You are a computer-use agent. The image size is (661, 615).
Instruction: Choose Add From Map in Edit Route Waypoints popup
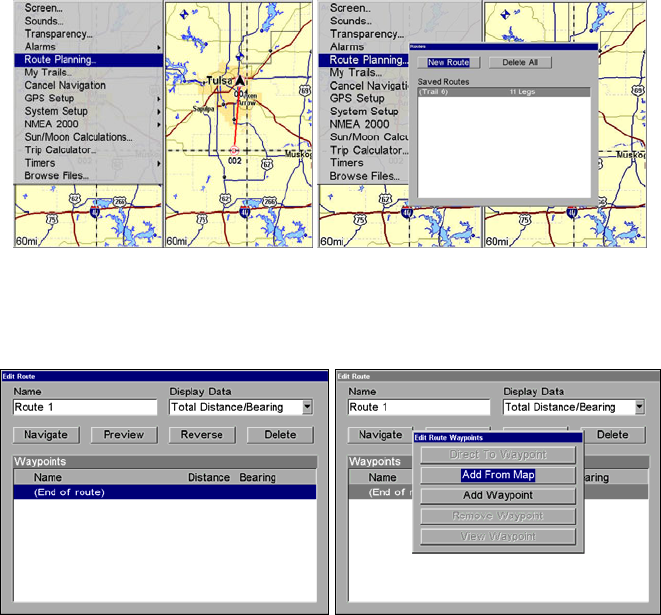(498, 475)
